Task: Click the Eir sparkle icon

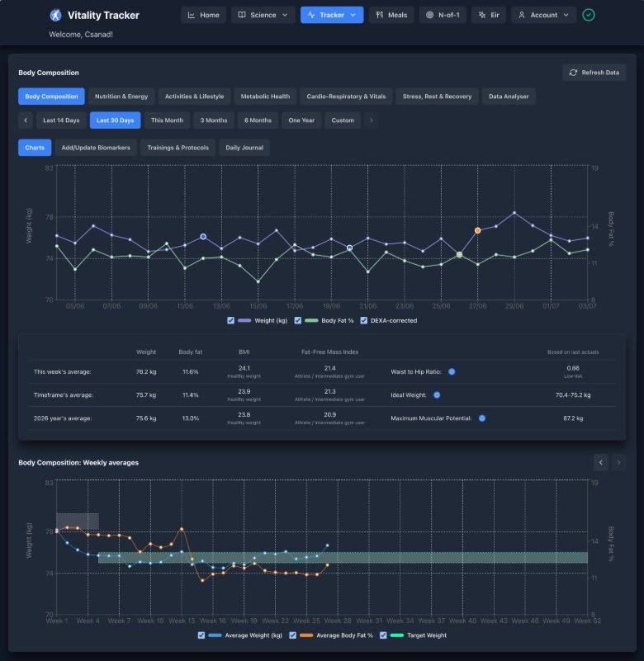Action: 482,15
